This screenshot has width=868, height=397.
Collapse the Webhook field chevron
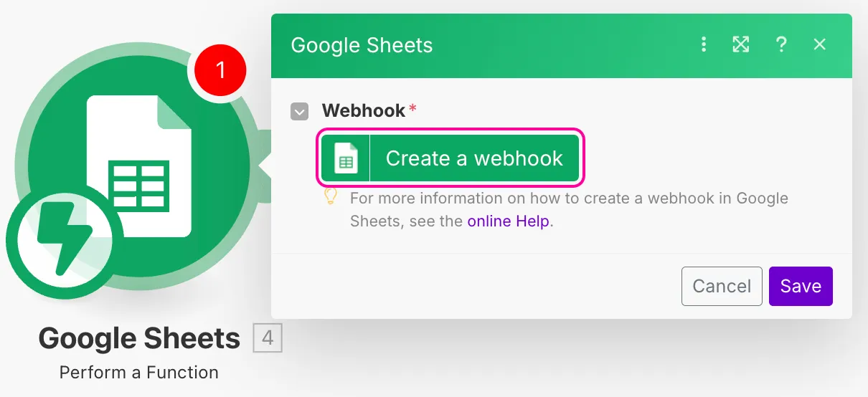coord(299,112)
